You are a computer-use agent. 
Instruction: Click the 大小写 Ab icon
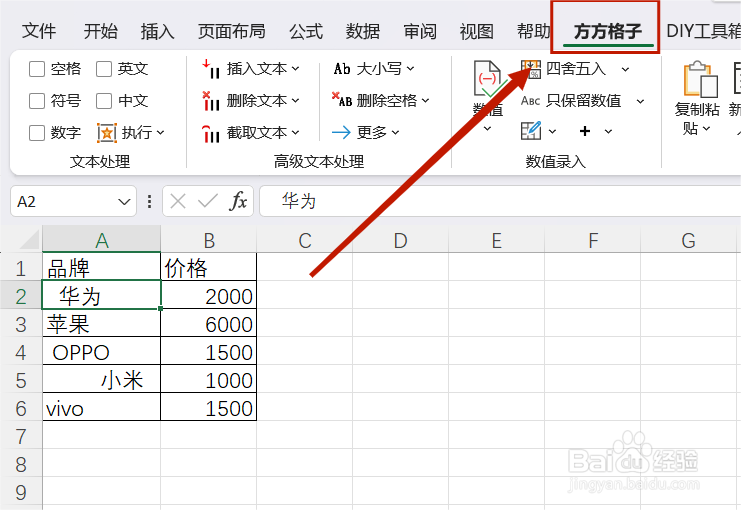342,69
